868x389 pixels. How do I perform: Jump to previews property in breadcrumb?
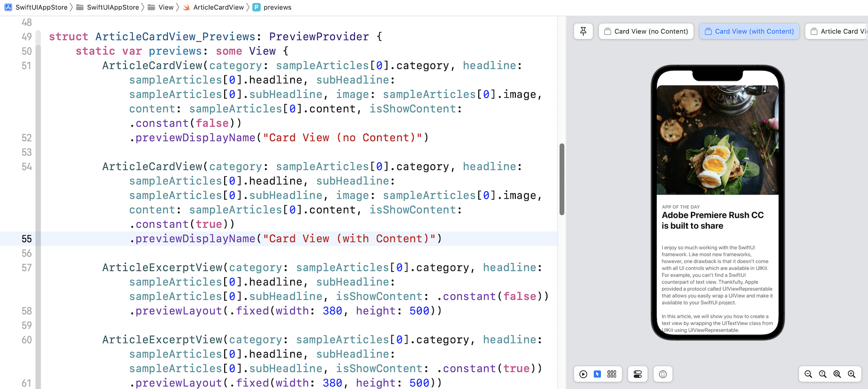coord(272,7)
